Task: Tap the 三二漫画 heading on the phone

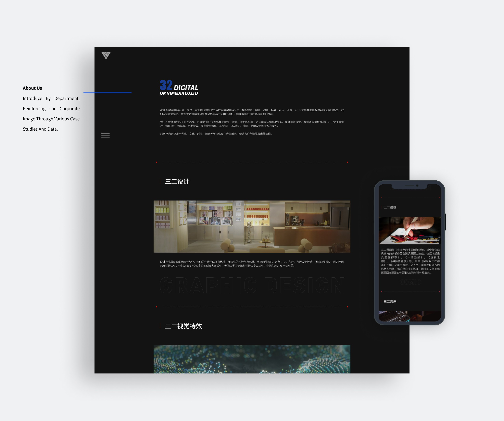Action: [x=390, y=207]
